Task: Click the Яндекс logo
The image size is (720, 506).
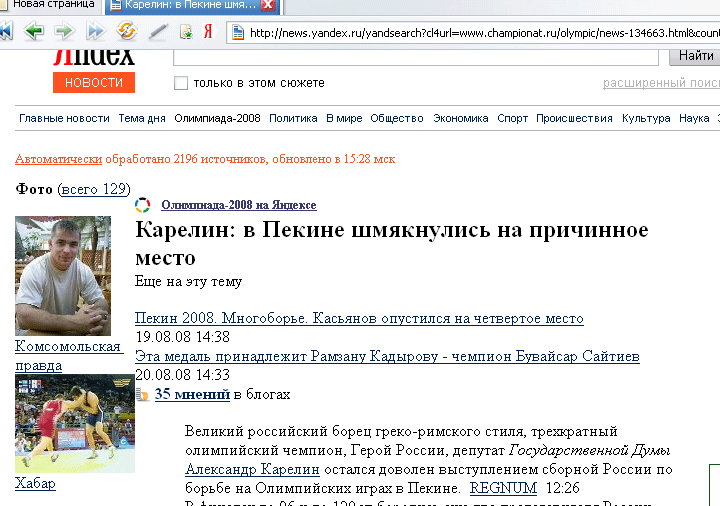Action: [x=94, y=58]
